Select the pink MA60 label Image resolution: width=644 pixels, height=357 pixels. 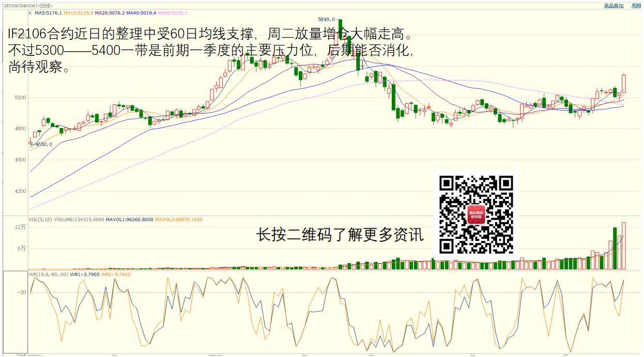click(172, 13)
